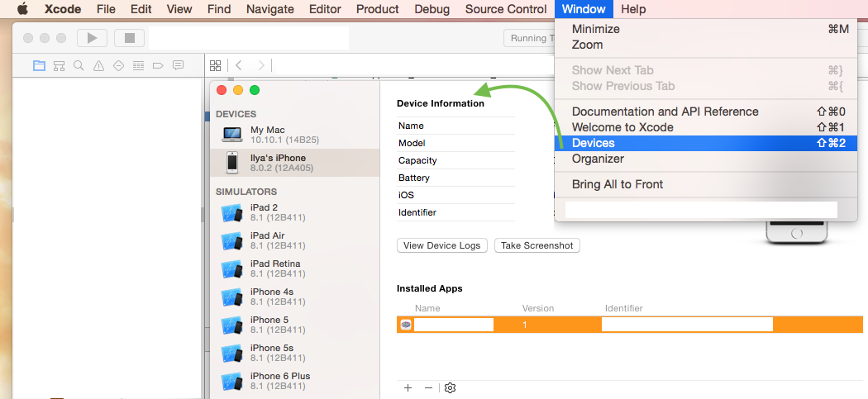
Task: Select the iPhone 5s simulator
Action: pyautogui.click(x=294, y=353)
